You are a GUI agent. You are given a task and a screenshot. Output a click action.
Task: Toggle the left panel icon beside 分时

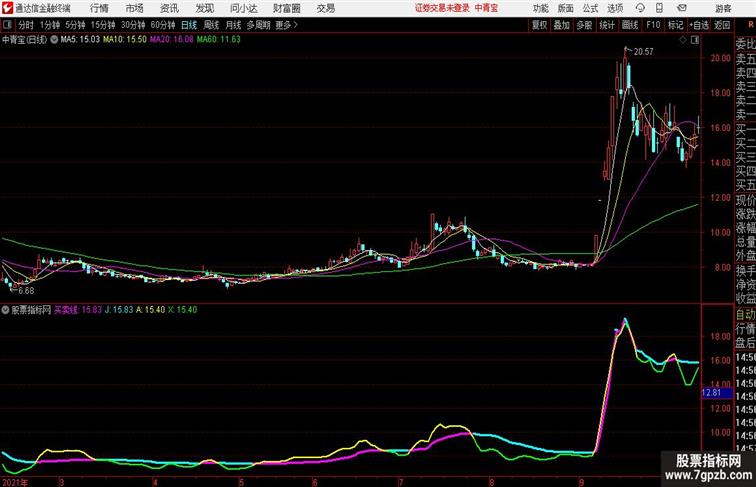pyautogui.click(x=7, y=25)
